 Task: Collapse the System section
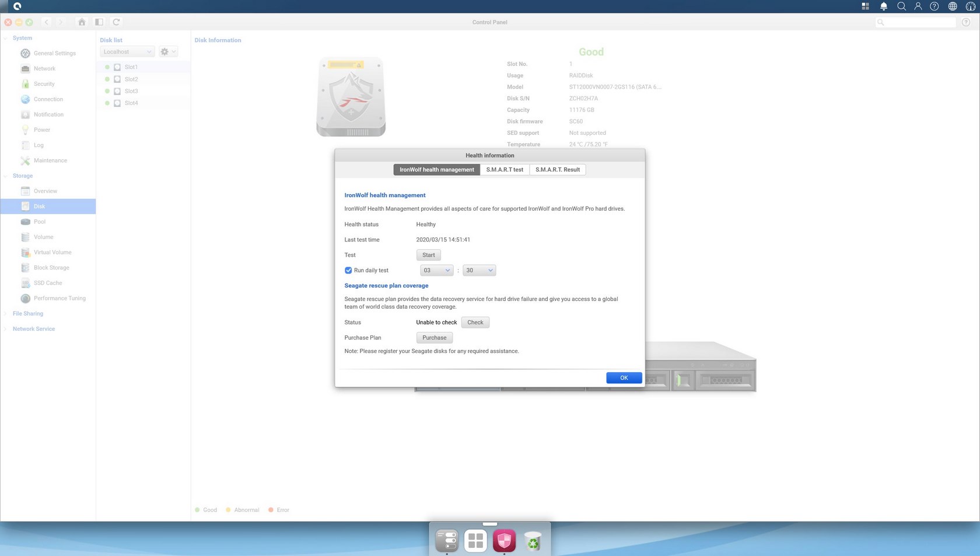click(x=6, y=38)
